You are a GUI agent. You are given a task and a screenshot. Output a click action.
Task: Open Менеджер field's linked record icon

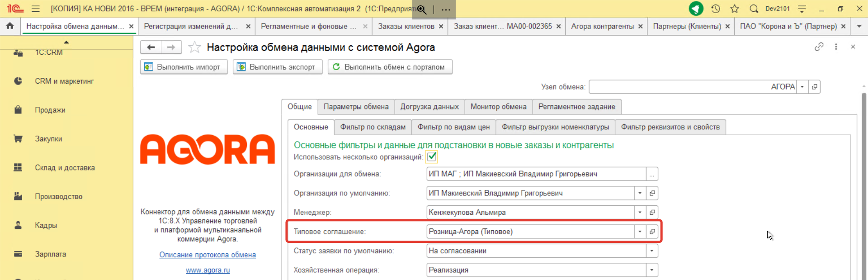click(652, 212)
